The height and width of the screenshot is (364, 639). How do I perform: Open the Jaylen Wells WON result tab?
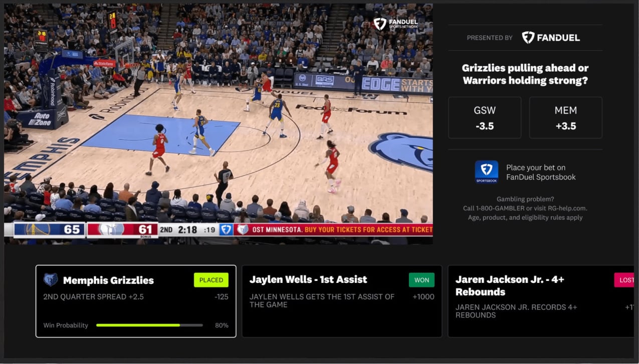[421, 280]
